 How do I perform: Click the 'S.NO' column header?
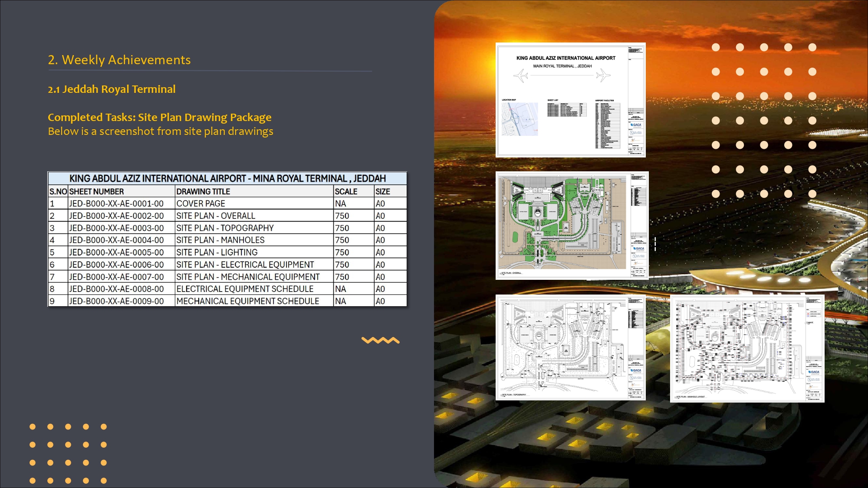click(x=58, y=191)
